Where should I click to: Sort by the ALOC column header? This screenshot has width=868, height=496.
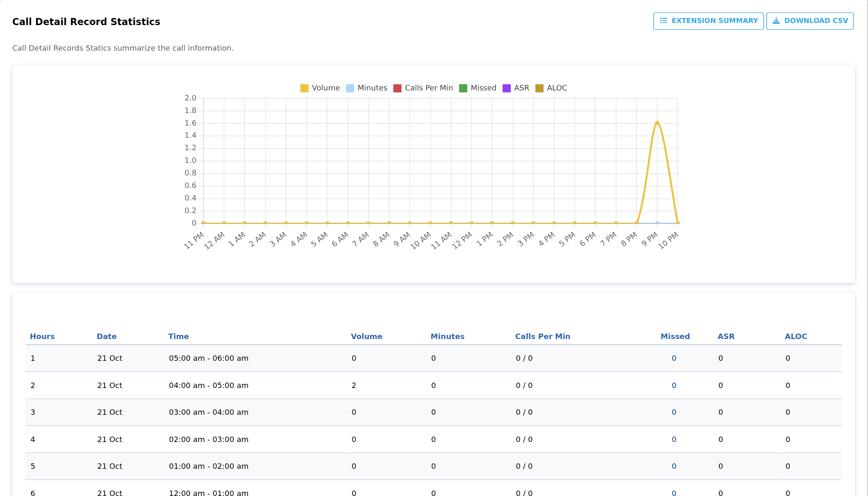click(x=796, y=337)
